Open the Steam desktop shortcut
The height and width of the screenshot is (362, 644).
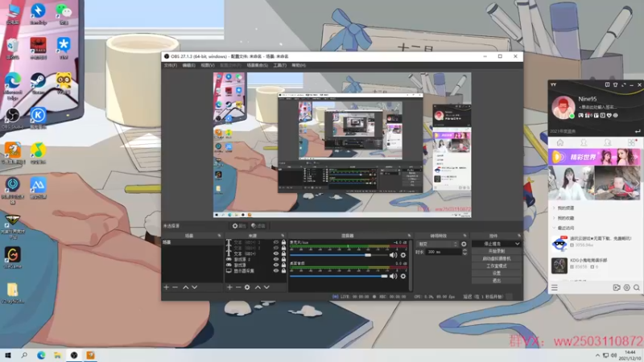pyautogui.click(x=38, y=84)
